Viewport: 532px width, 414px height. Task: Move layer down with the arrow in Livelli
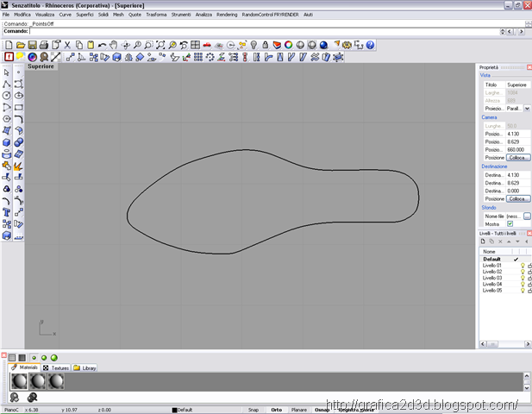point(517,241)
